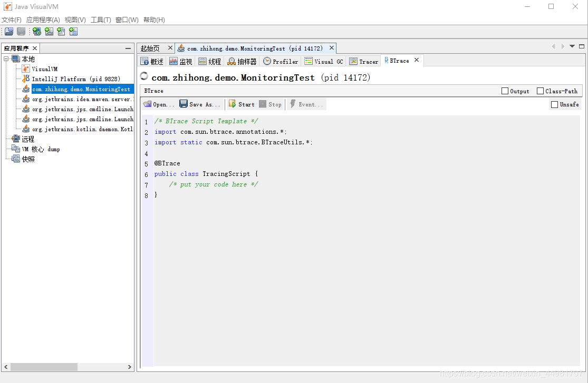This screenshot has height=383, width=588.
Task: Click the scroll left arrow in applications panel
Action: (x=6, y=367)
